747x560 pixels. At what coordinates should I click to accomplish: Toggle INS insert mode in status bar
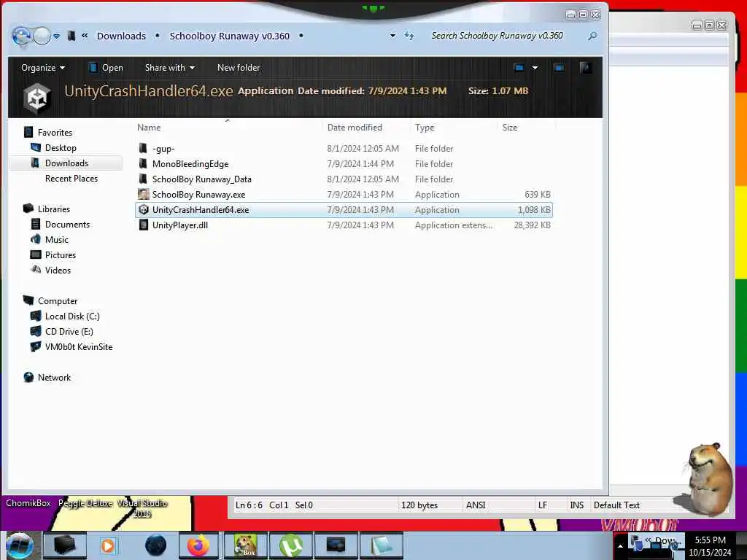click(576, 505)
